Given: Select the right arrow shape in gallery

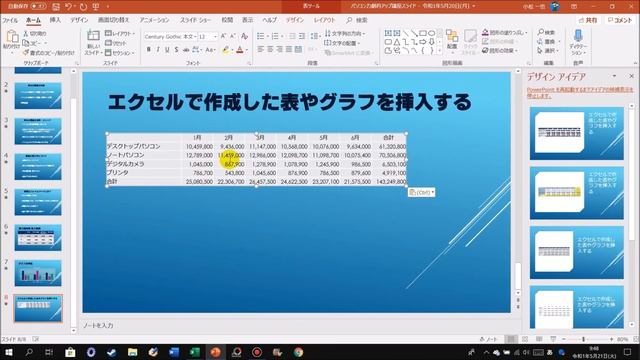Looking at the screenshot, I should coord(423,42).
